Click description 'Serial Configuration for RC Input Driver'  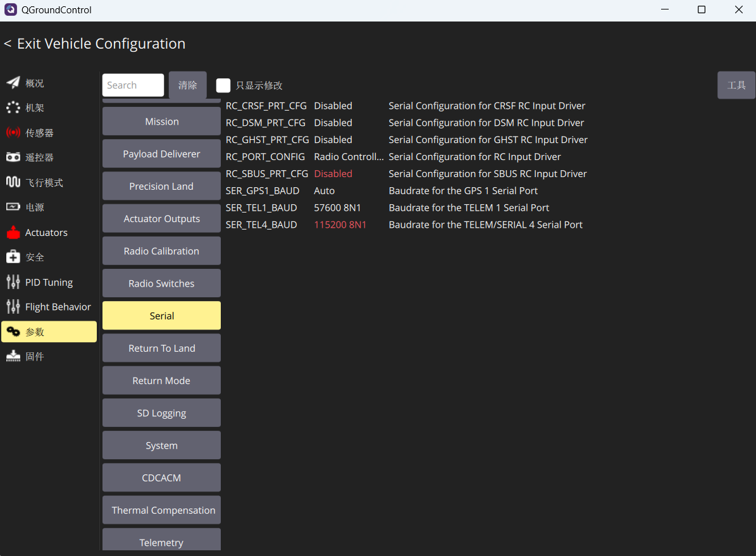click(474, 157)
